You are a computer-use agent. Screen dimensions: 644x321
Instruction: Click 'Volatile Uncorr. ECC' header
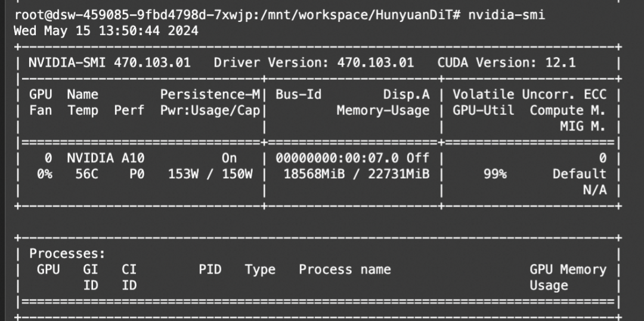530,95
